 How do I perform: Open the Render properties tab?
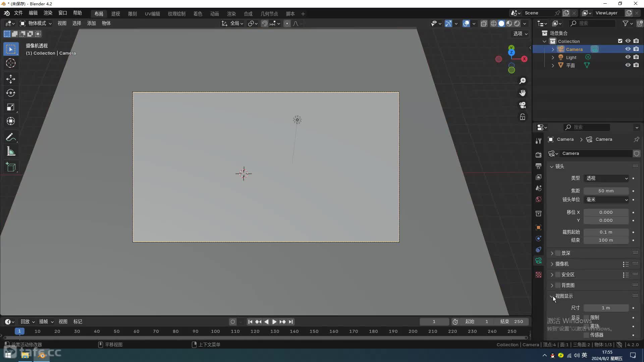(538, 155)
